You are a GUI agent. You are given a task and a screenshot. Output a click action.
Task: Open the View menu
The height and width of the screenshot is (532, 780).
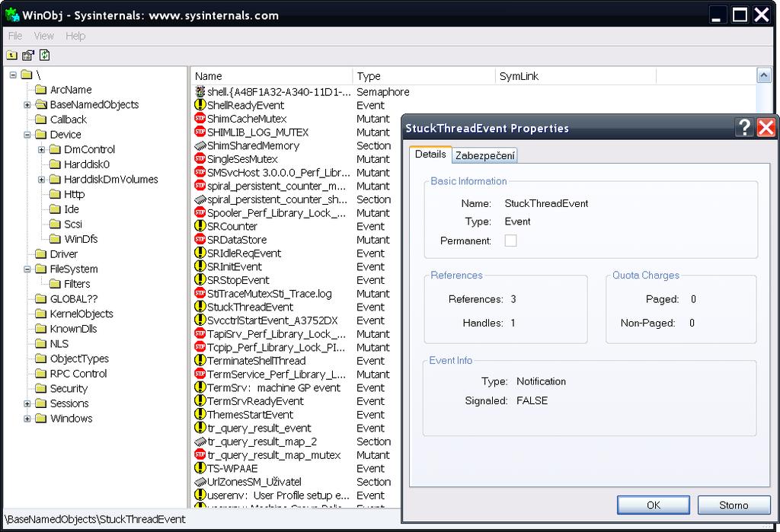(x=43, y=36)
